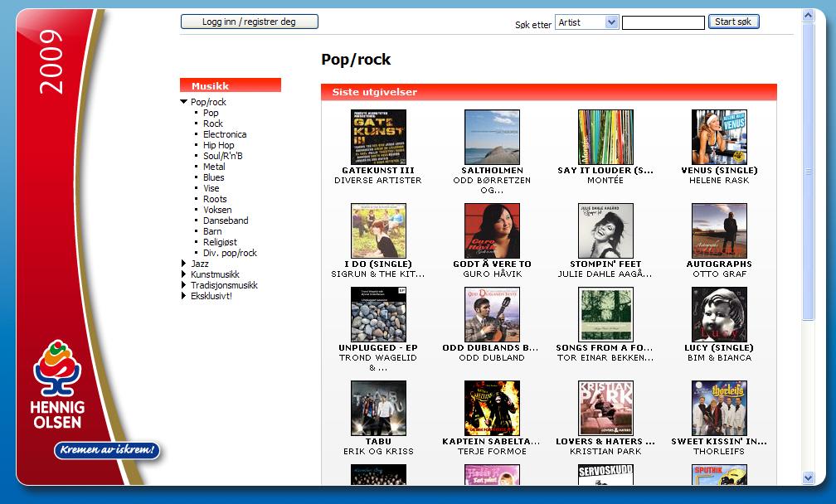
Task: Open Saltholmen album cover
Action: point(492,137)
